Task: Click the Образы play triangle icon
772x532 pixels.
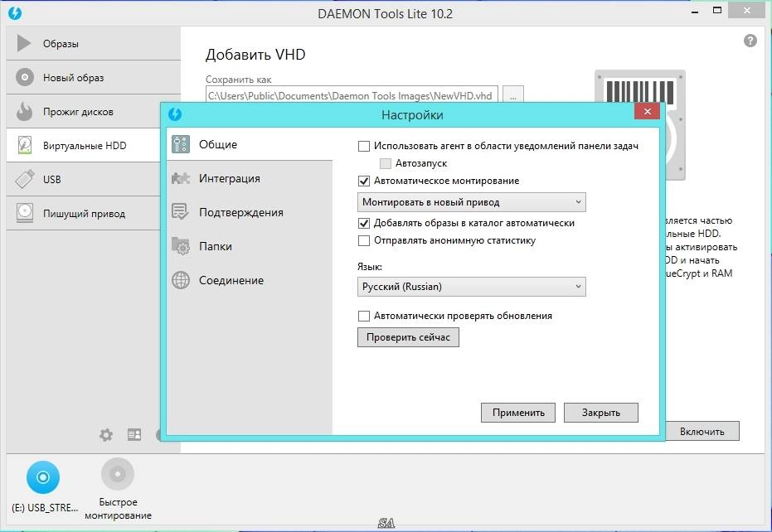Action: point(23,43)
